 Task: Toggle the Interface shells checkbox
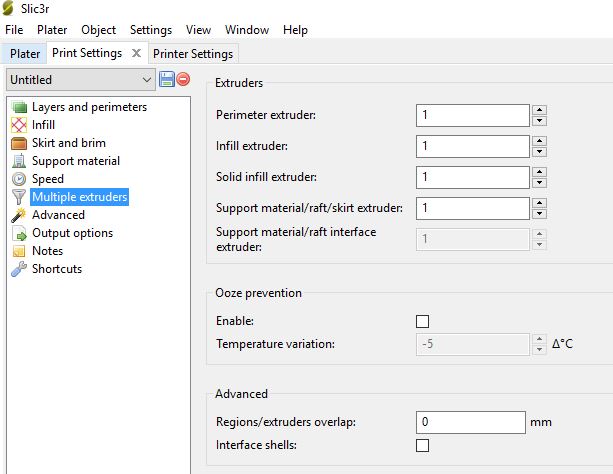(422, 445)
